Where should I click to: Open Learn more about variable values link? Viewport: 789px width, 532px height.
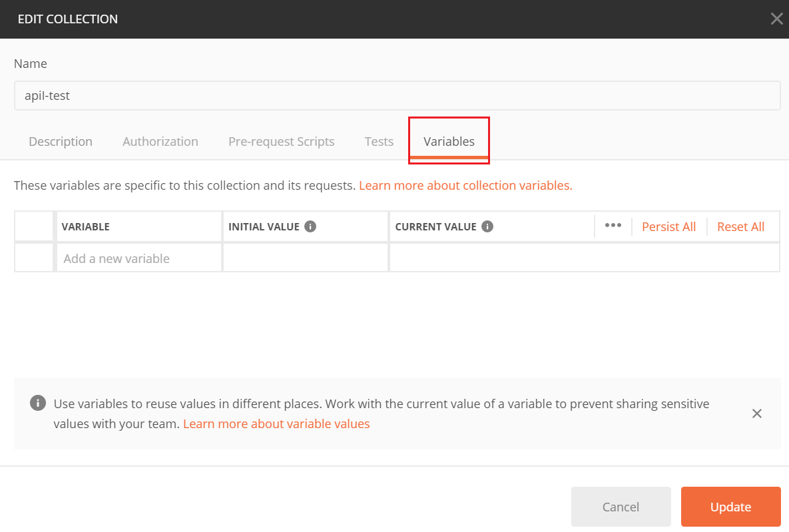(276, 423)
